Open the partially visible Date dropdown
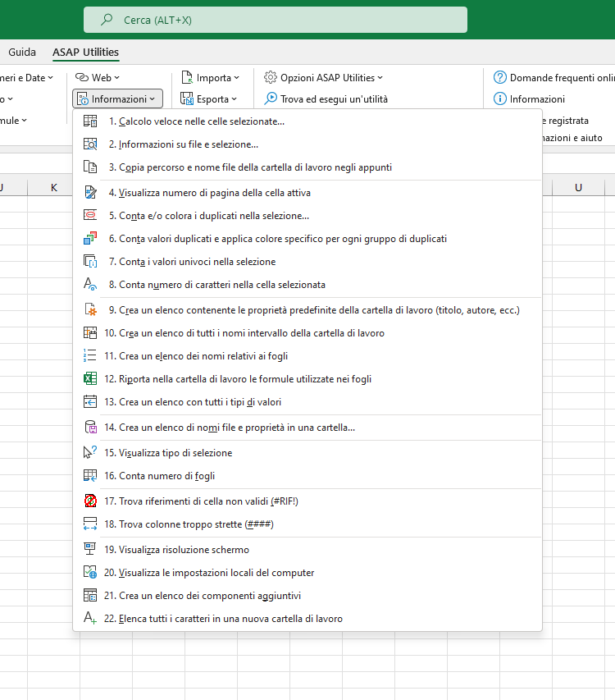This screenshot has width=615, height=700. [27, 78]
